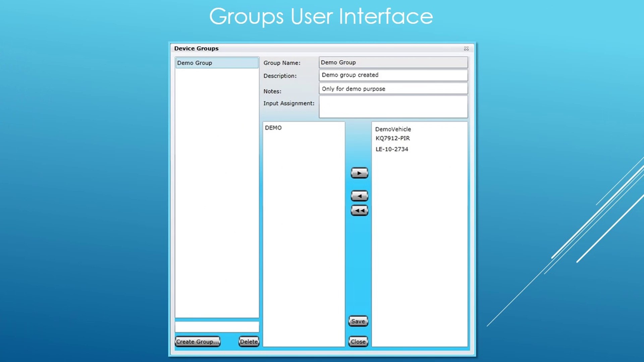Viewport: 644px width, 362px height.
Task: Click the right arrow move button
Action: [359, 173]
